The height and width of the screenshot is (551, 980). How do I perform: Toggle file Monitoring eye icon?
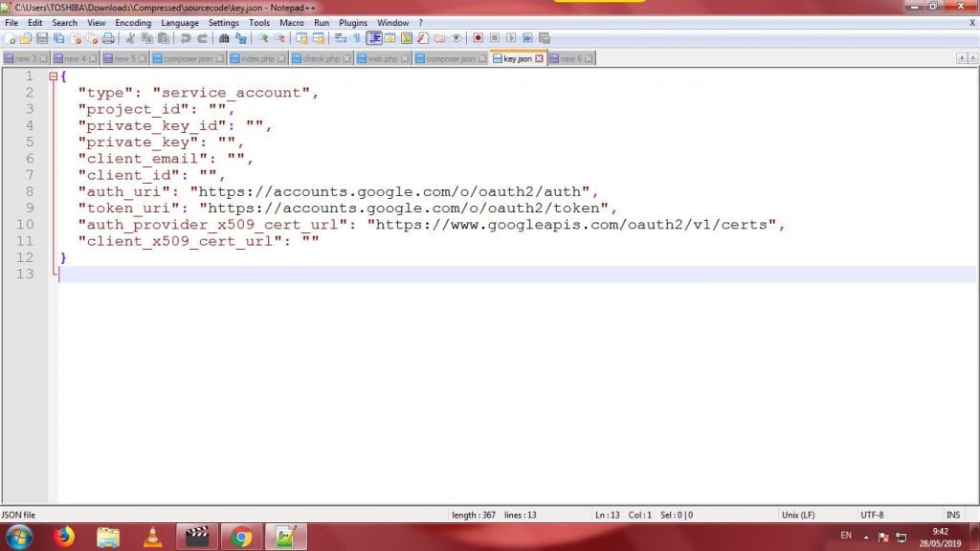click(457, 38)
